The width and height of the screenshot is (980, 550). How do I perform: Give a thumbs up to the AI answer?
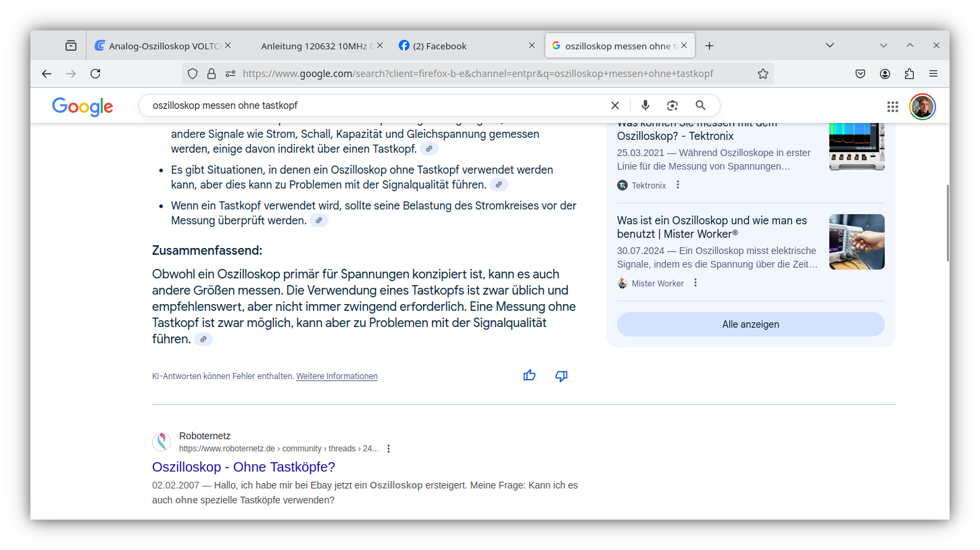pos(529,375)
